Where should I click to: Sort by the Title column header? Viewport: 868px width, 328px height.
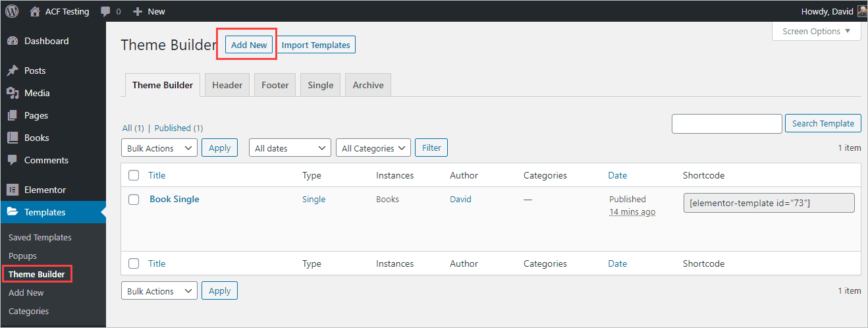click(157, 175)
